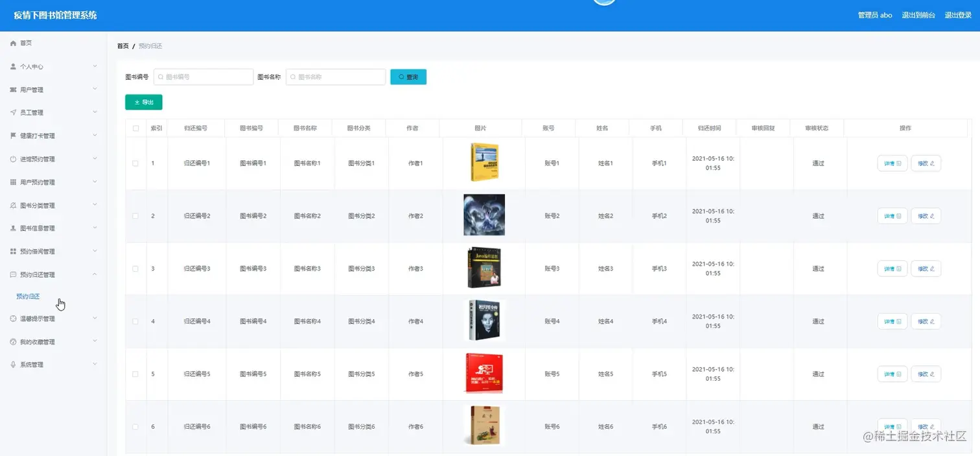Go to 首页 via the breadcrumb

pos(122,46)
